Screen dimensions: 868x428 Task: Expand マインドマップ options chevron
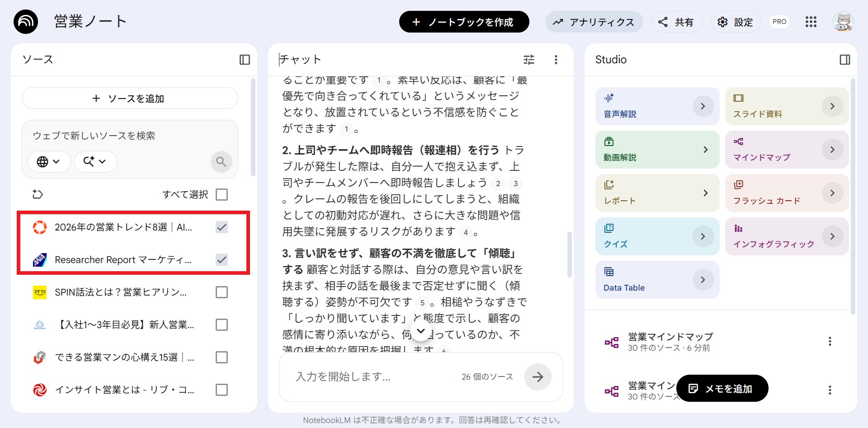[832, 150]
